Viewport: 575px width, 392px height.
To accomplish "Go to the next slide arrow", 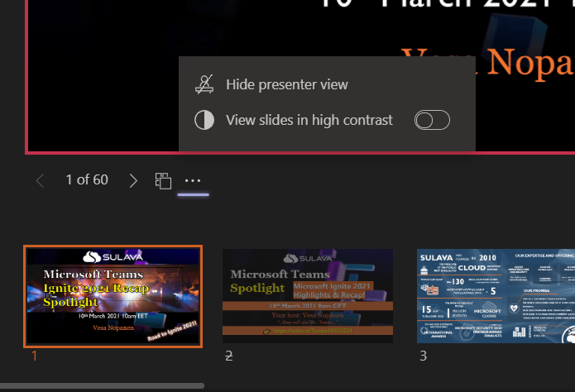I will [133, 180].
